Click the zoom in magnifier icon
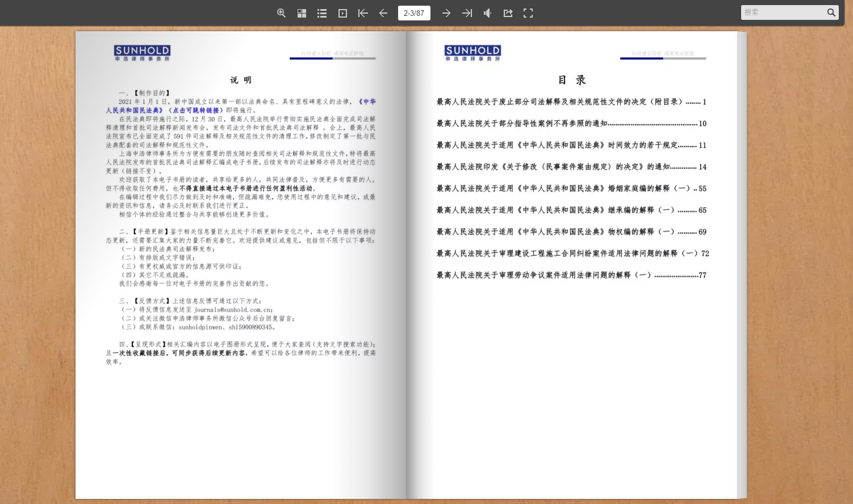Screen dimensions: 853x504 (x=281, y=13)
